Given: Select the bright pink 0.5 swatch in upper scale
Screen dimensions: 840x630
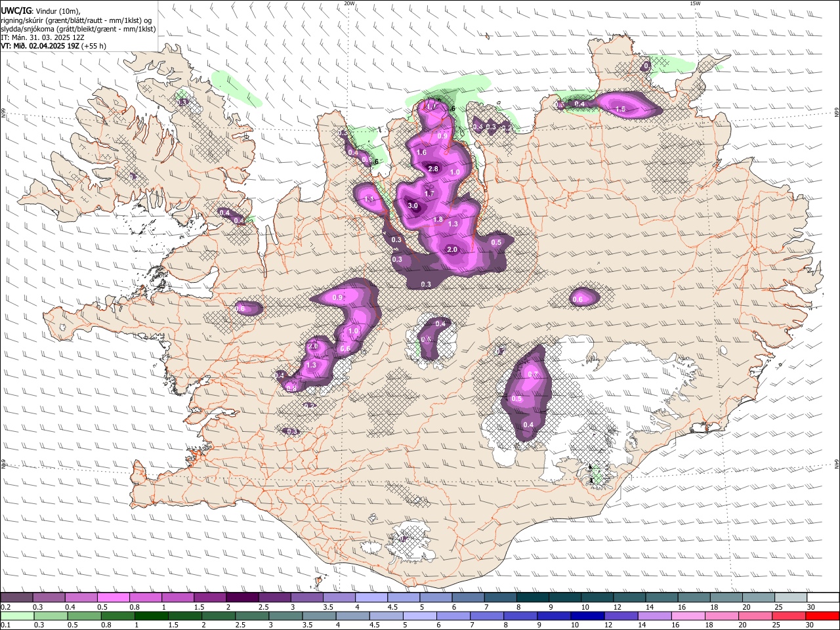Looking at the screenshot, I should coord(113,598).
